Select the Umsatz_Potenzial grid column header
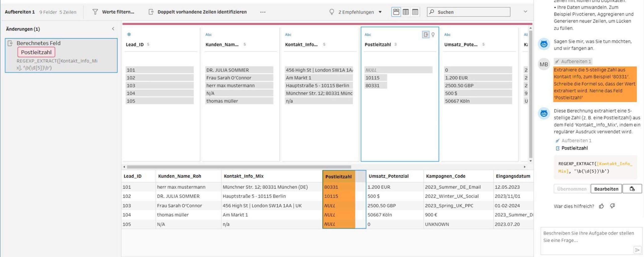This screenshot has width=644, height=257. [x=388, y=176]
